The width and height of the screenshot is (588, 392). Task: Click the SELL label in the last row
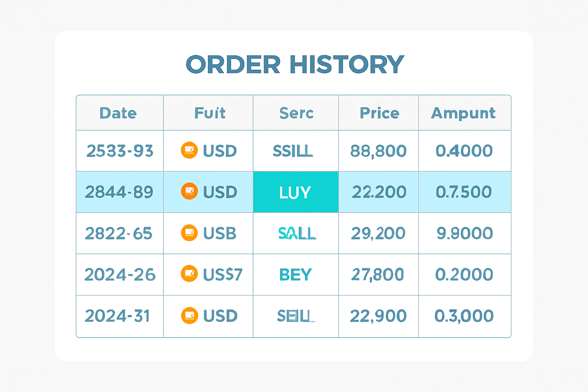(295, 316)
